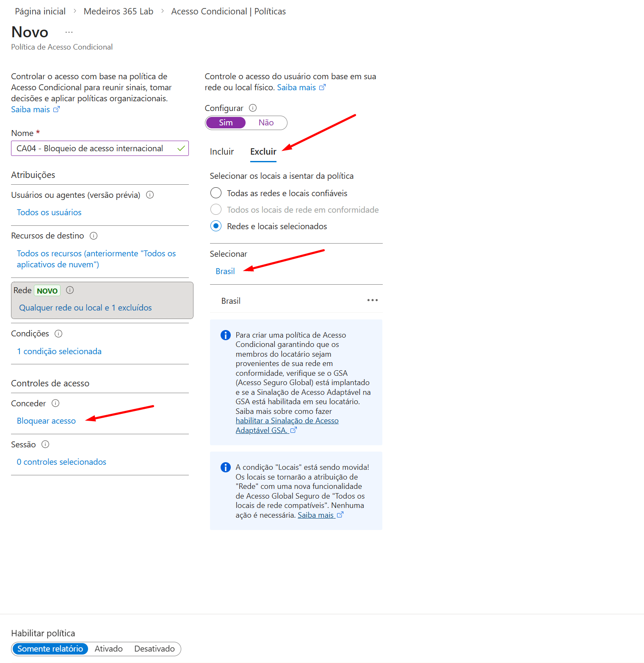Click info icon beside Usuários ou agentes

tap(150, 195)
